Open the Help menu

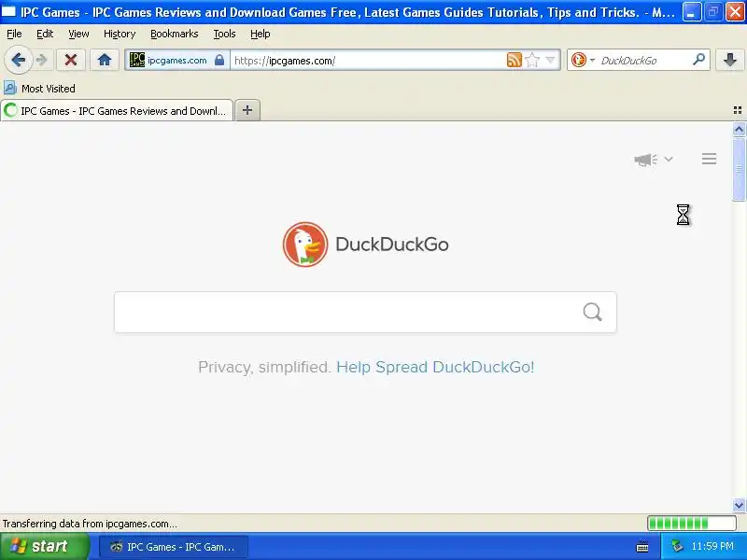tap(261, 34)
